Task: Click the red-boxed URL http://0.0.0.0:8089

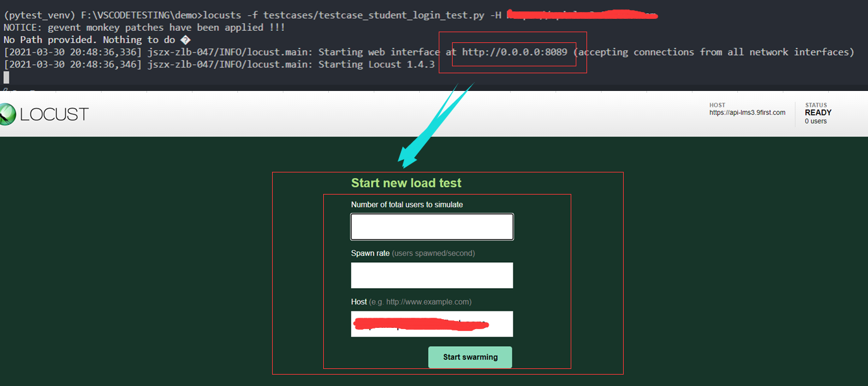Action: [x=514, y=52]
